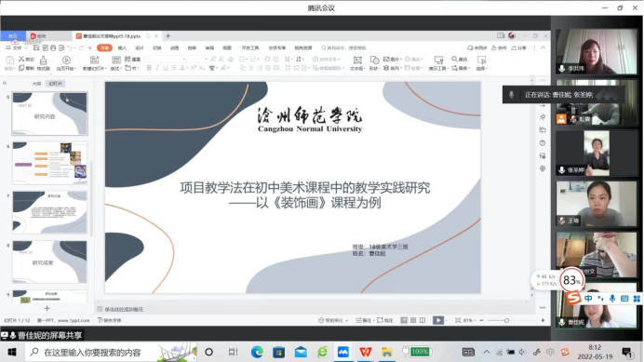The height and width of the screenshot is (362, 644).
Task: Toggle bold formatting button
Action: [149, 68]
